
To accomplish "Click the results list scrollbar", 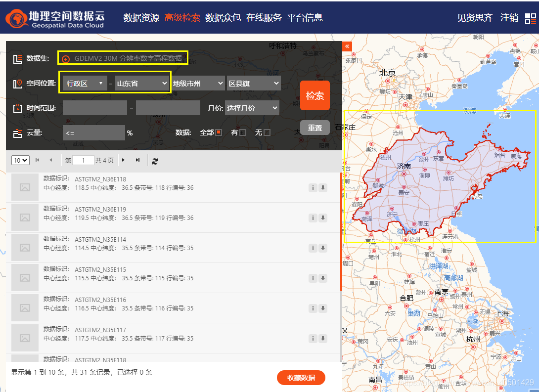I will [x=341, y=232].
